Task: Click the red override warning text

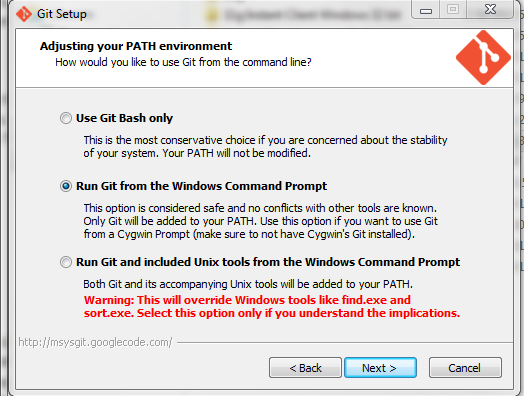Action: point(272,306)
